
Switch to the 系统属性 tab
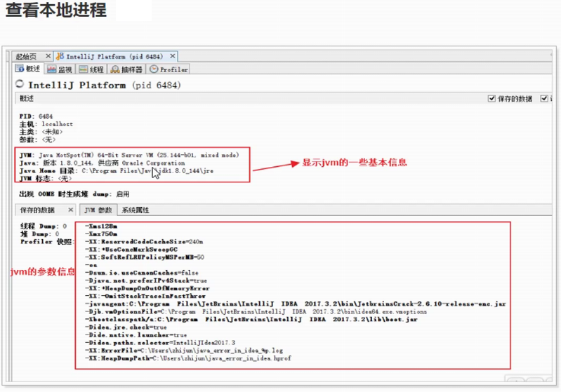136,210
